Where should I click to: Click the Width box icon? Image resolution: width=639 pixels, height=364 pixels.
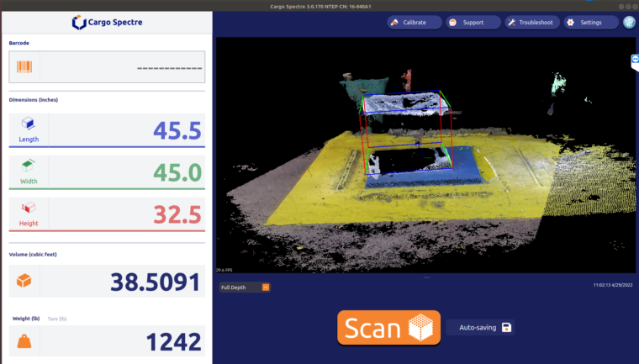[28, 166]
